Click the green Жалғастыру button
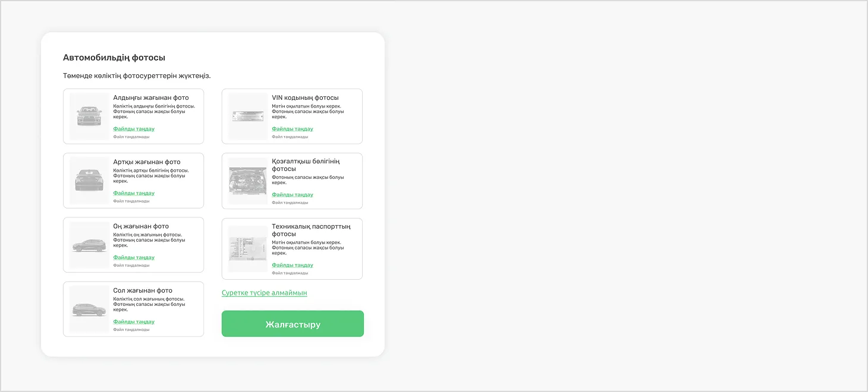The width and height of the screenshot is (868, 392). [293, 324]
